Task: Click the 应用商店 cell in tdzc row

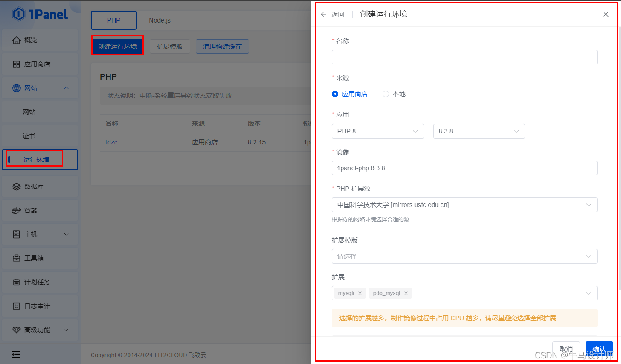Action: point(205,142)
